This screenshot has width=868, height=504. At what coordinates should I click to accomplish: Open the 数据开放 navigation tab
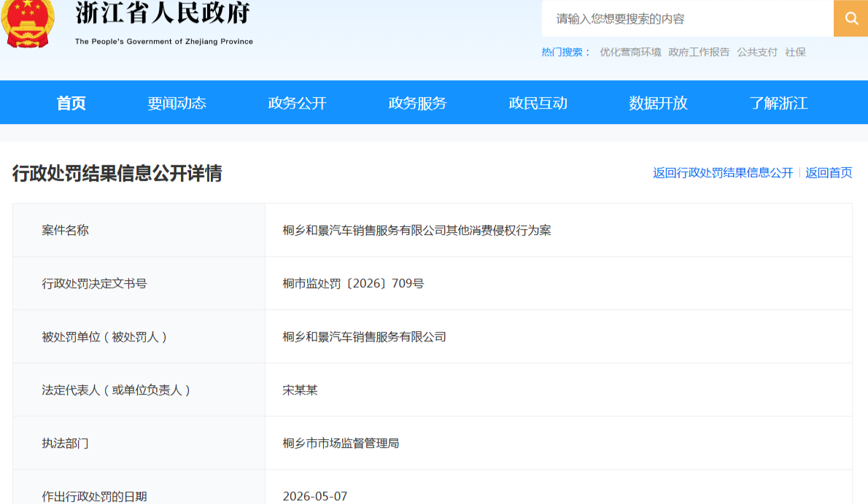tap(658, 103)
